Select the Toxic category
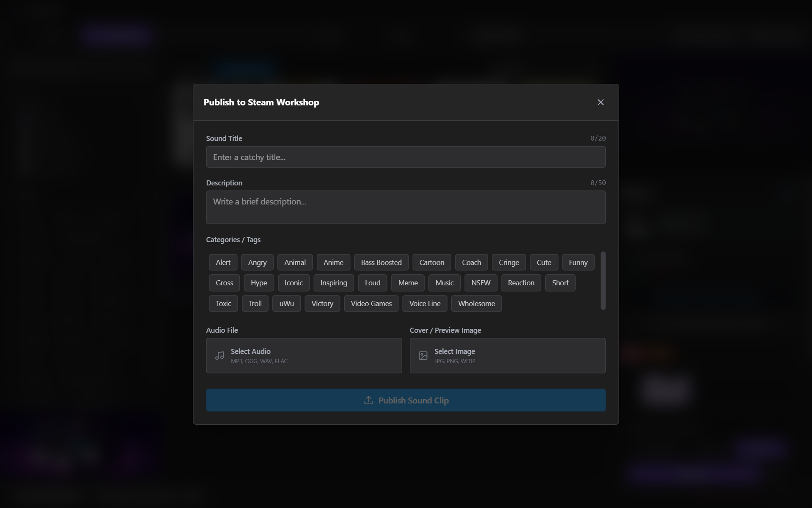This screenshot has height=508, width=812. pyautogui.click(x=223, y=304)
